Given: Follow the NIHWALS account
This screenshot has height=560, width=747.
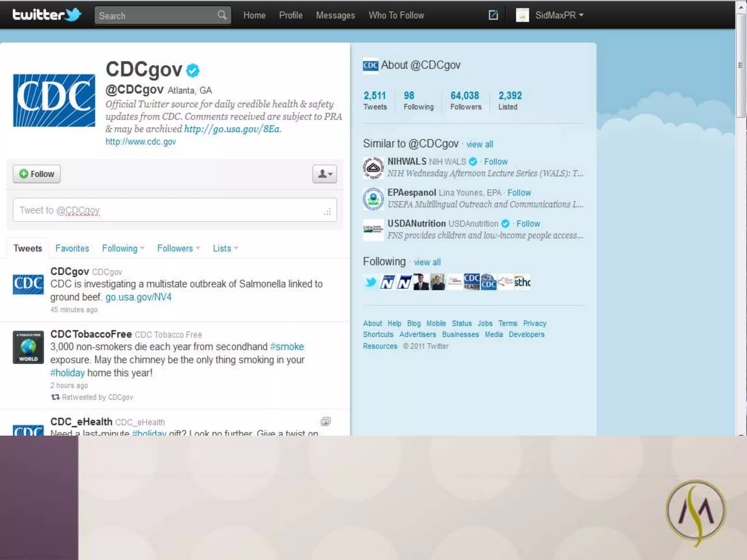Looking at the screenshot, I should click(496, 162).
